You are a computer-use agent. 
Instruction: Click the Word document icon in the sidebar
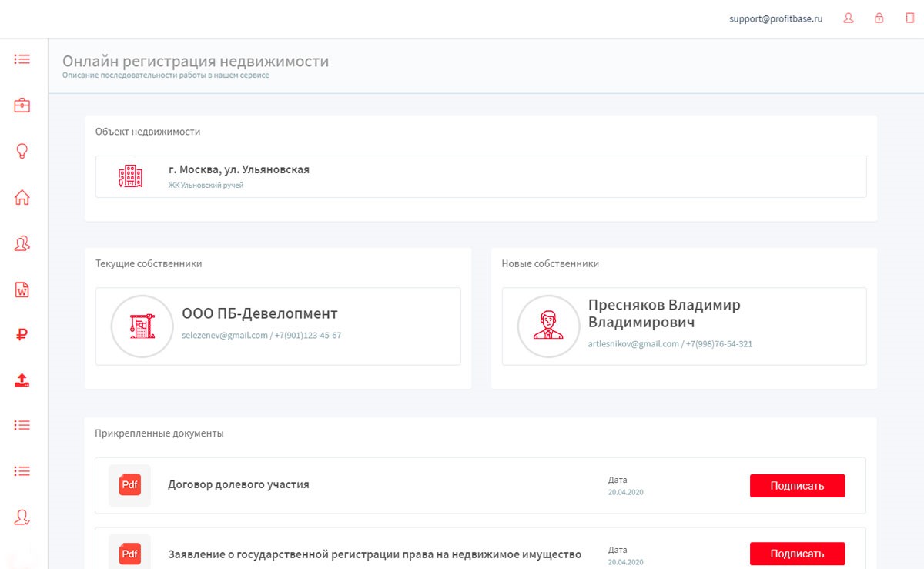pos(22,290)
